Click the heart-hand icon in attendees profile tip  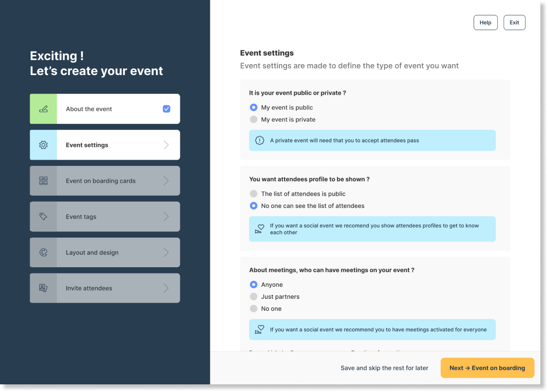[x=260, y=229]
